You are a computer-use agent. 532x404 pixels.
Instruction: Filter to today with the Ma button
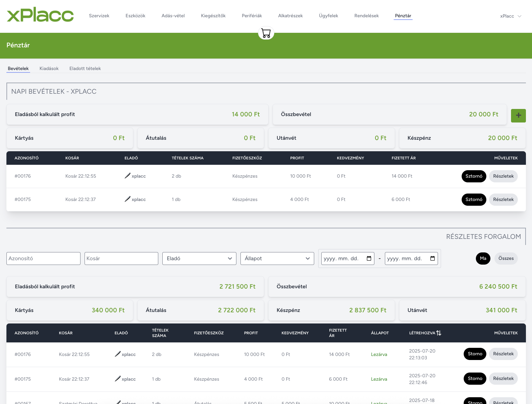pos(483,259)
